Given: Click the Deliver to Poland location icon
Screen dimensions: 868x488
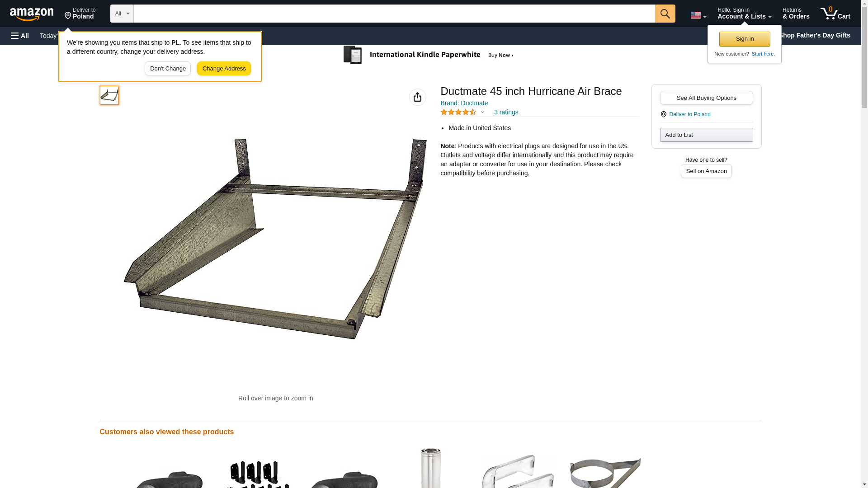Looking at the screenshot, I should point(663,114).
